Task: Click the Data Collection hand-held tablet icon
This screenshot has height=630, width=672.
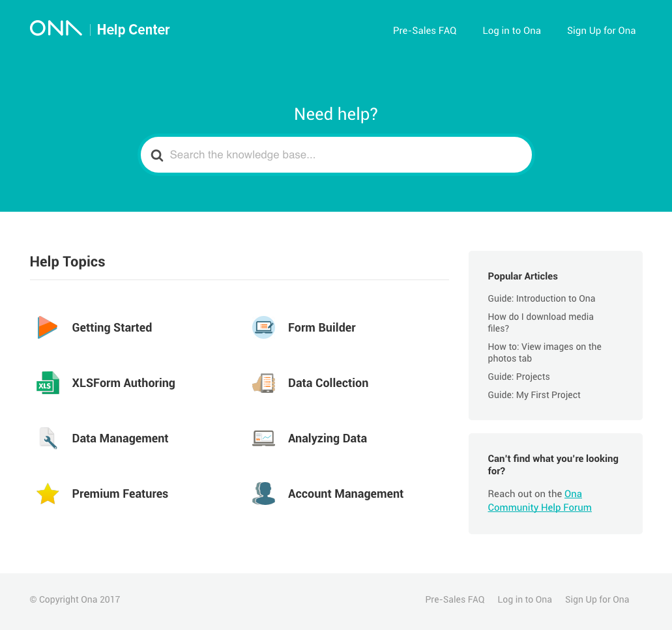Action: coord(263,383)
